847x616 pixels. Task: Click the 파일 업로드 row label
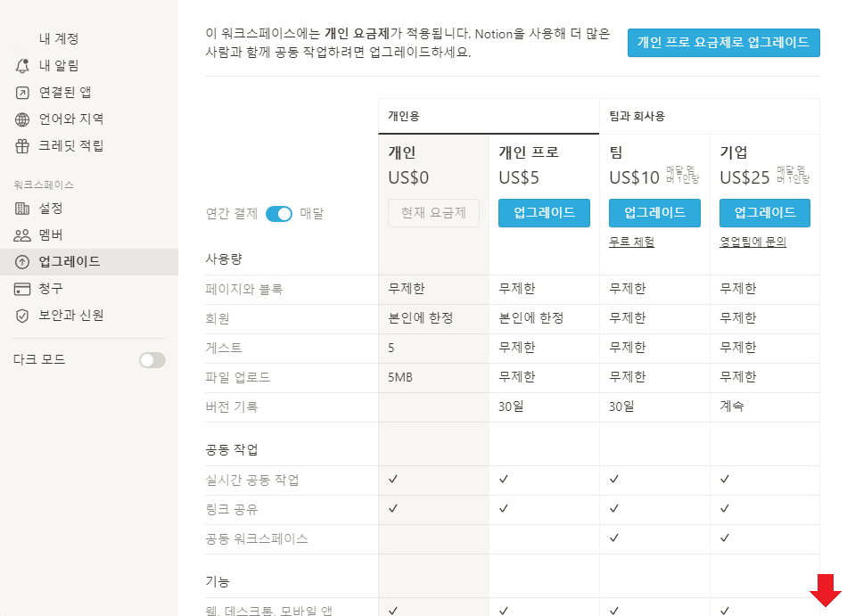[238, 377]
